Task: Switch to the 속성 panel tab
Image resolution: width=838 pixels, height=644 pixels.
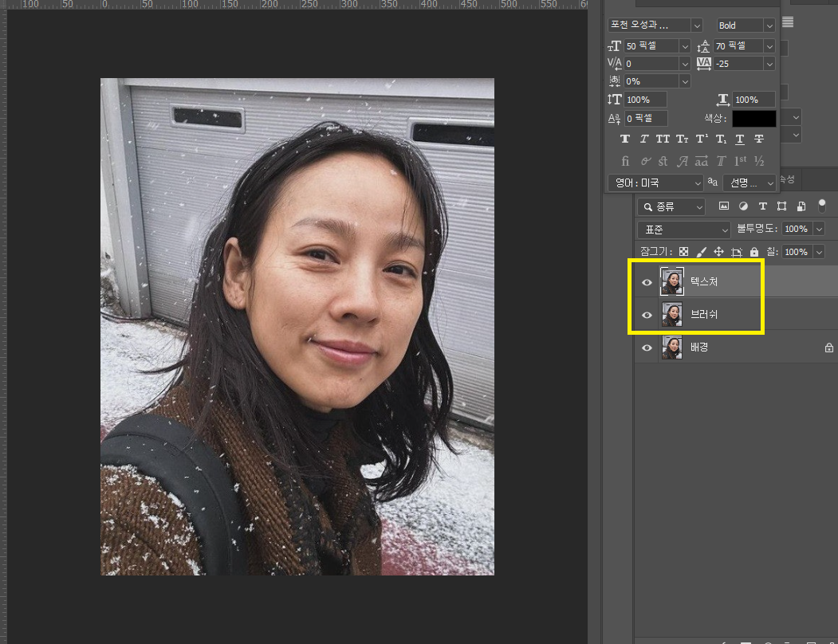Action: (x=786, y=180)
